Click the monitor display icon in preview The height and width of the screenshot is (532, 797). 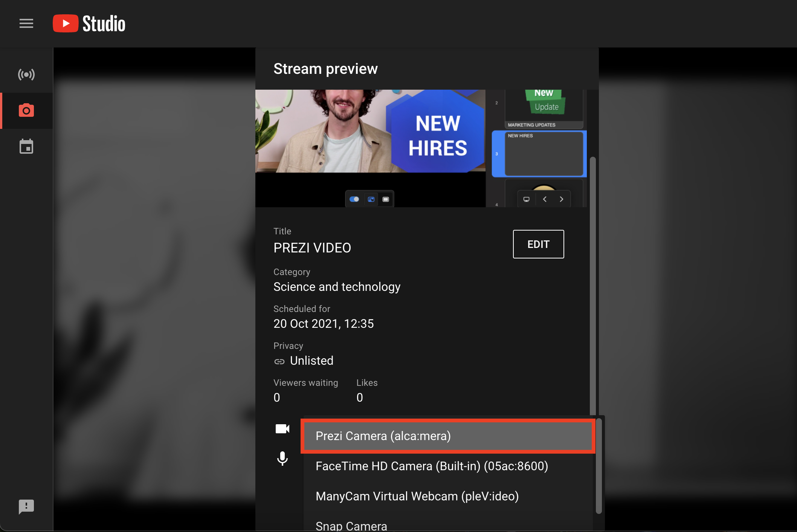click(526, 199)
